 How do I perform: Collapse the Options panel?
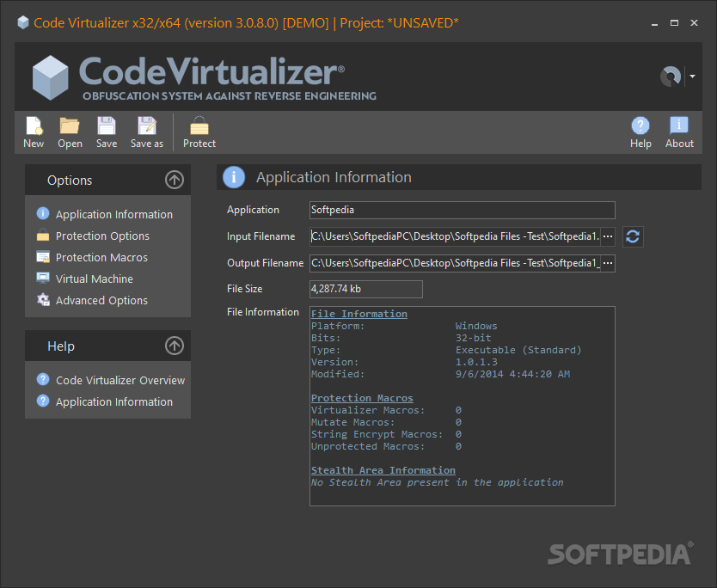coord(175,180)
